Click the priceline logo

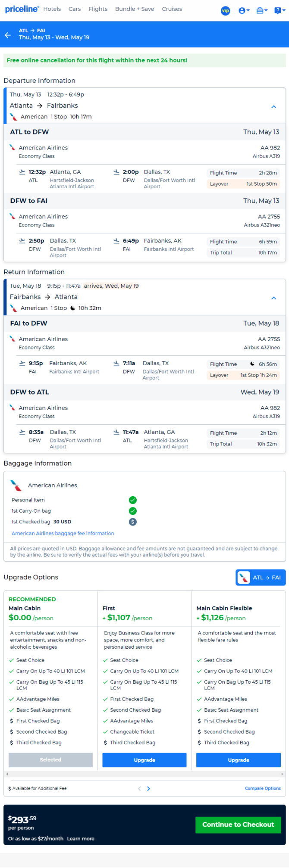(22, 9)
